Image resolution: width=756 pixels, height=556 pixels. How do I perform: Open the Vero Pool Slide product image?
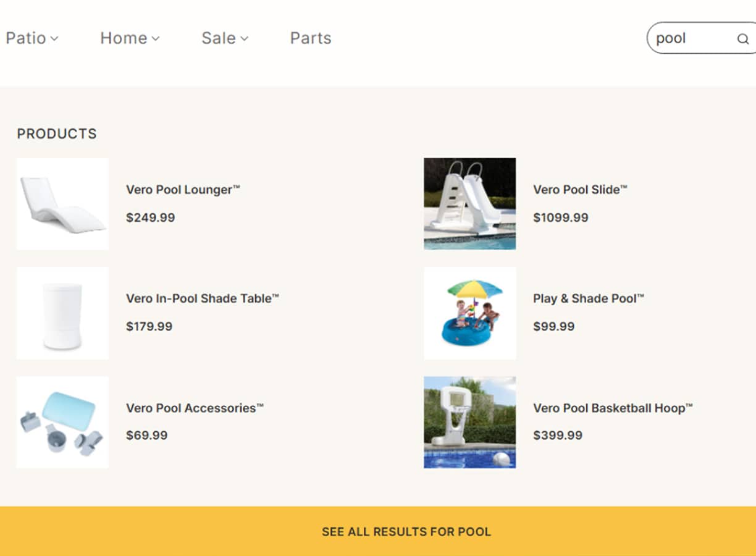(469, 204)
